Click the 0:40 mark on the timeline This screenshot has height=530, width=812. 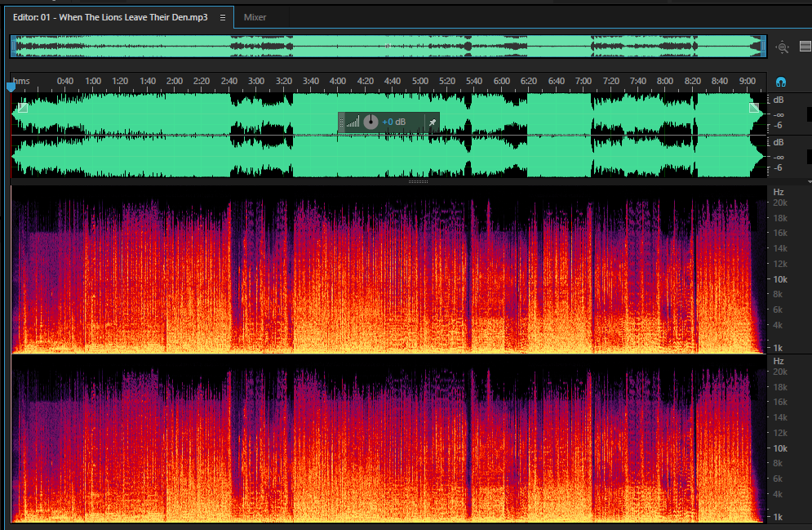pyautogui.click(x=65, y=82)
